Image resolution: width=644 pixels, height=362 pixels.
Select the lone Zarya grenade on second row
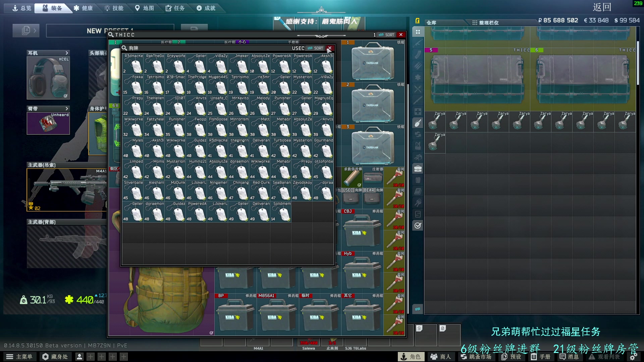tap(435, 143)
